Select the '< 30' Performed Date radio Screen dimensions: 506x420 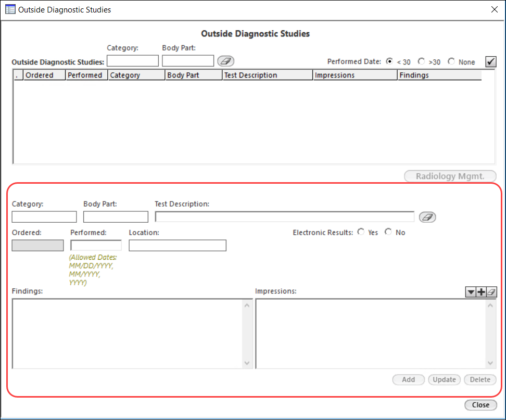(x=389, y=61)
